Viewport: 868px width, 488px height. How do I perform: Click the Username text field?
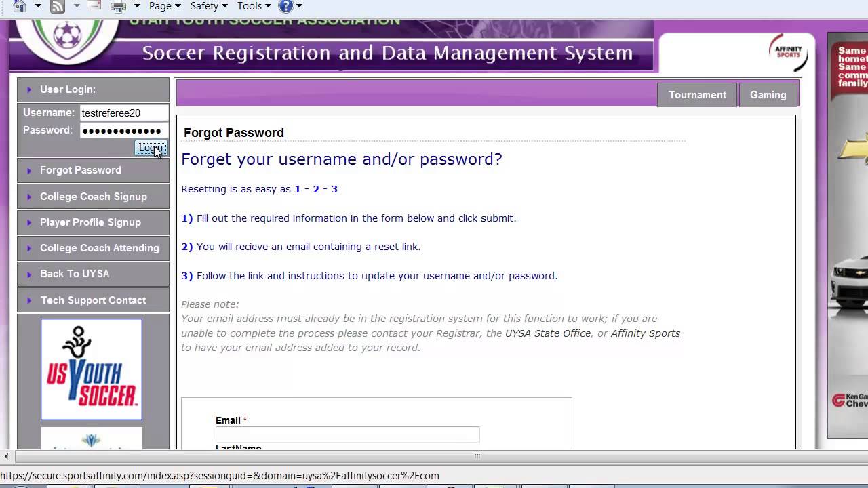coord(123,113)
